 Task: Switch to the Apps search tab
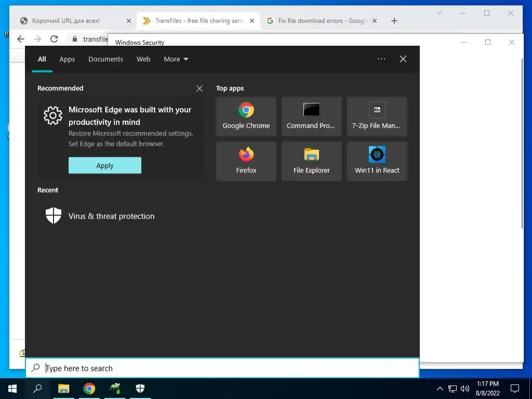click(x=67, y=59)
